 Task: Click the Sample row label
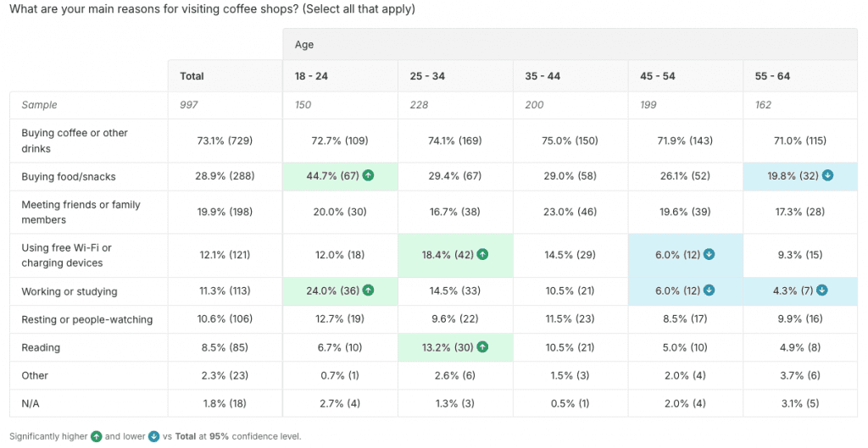[40, 105]
